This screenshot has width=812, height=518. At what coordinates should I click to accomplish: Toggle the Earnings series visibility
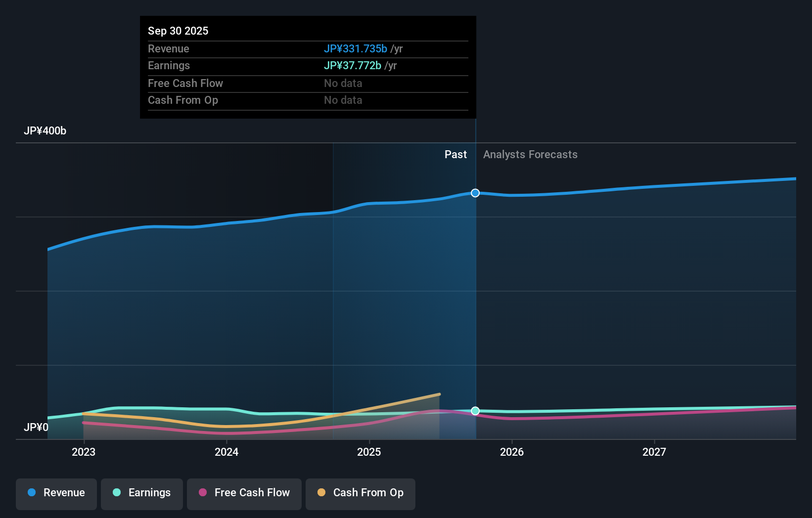point(142,493)
